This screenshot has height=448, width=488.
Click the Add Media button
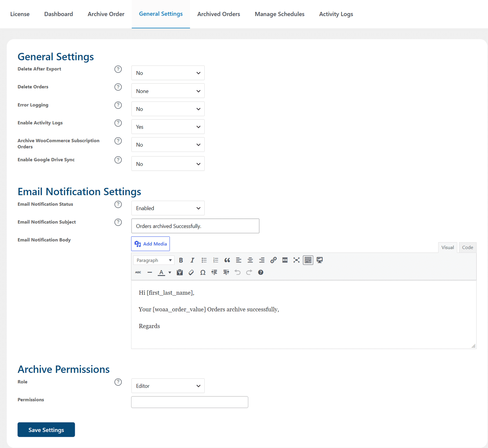coord(150,244)
